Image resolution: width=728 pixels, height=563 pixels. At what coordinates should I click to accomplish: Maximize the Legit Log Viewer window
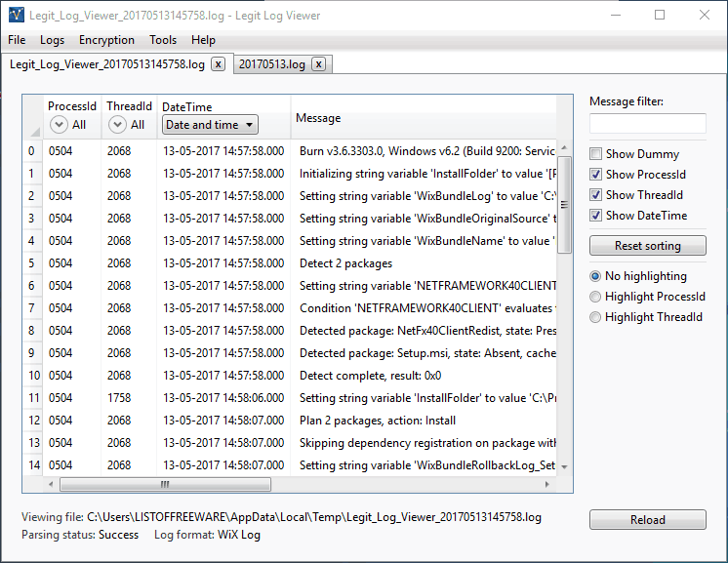point(660,15)
